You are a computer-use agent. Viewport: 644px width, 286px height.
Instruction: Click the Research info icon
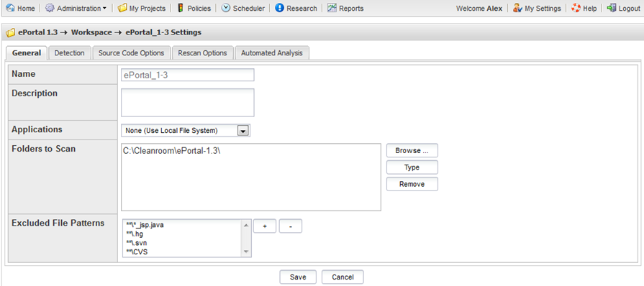pyautogui.click(x=279, y=8)
